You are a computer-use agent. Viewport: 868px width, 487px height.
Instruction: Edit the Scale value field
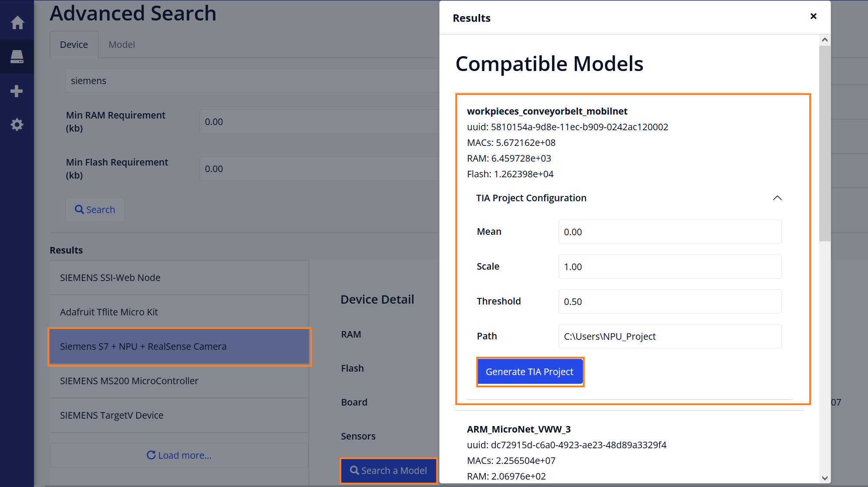pyautogui.click(x=670, y=267)
